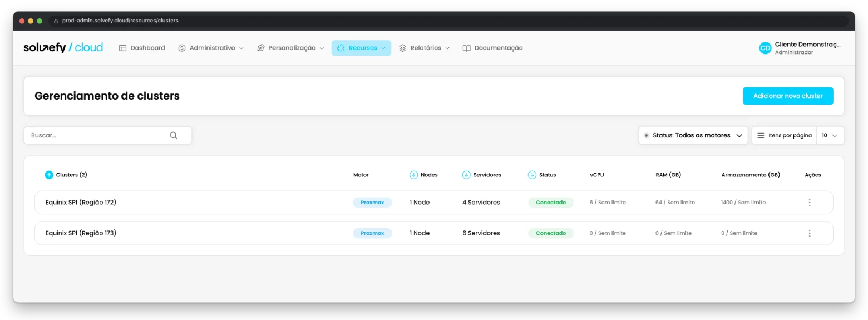Open the Documentação menu item
This screenshot has width=868, height=320.
click(493, 48)
